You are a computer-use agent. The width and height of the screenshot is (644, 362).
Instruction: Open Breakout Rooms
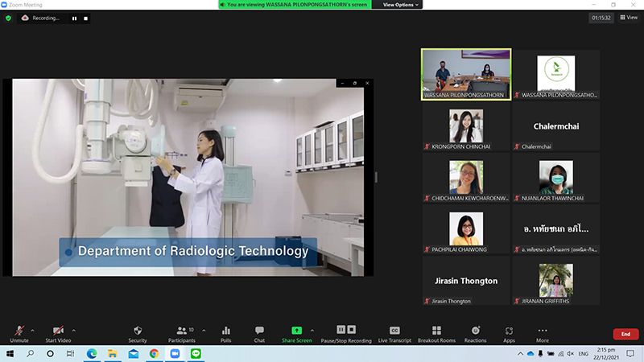point(436,334)
